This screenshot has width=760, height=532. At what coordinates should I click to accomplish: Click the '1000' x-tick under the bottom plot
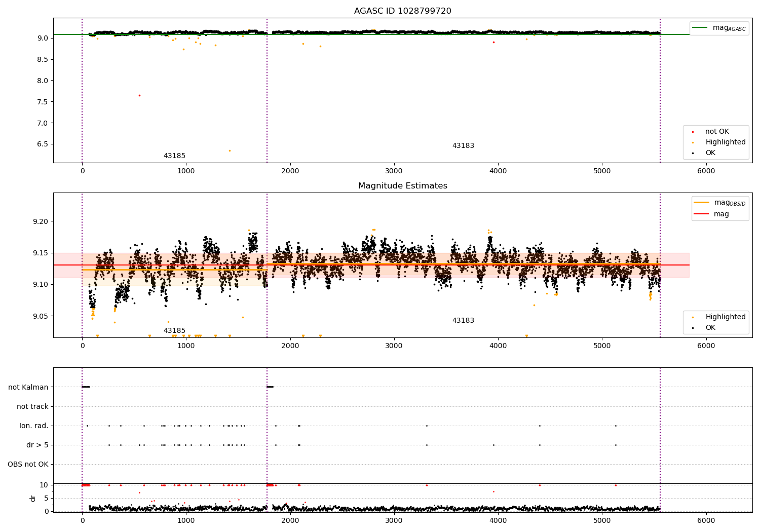click(x=186, y=521)
